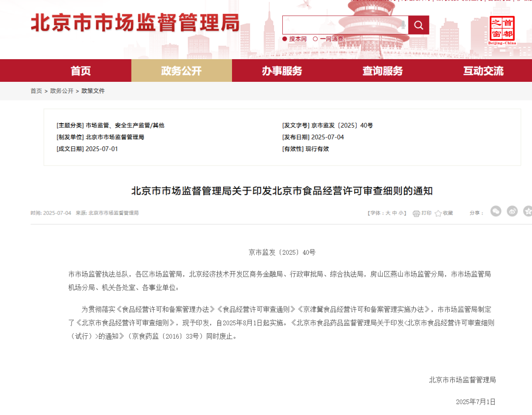This screenshot has height=415, width=532.
Task: Click the printer 打印 icon
Action: point(416,213)
